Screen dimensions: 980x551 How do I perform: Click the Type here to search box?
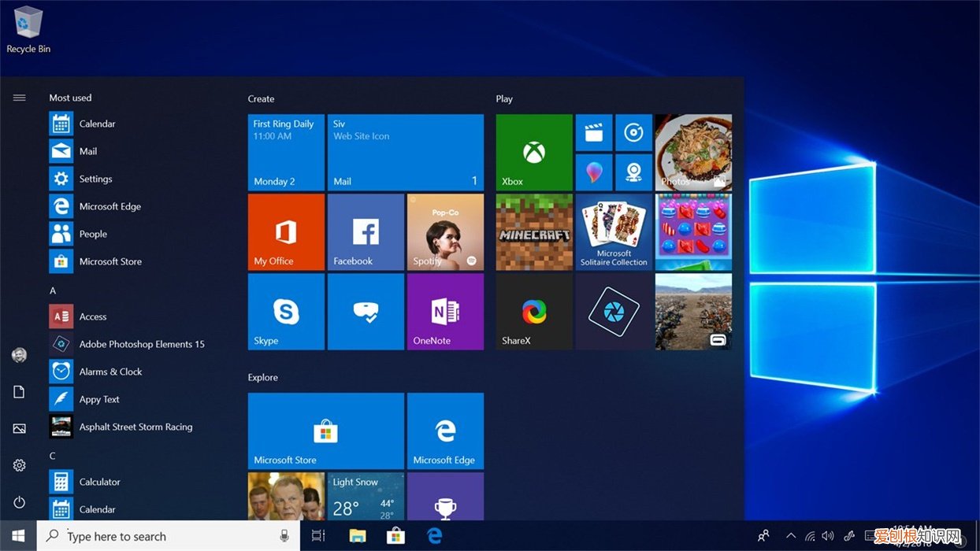158,536
